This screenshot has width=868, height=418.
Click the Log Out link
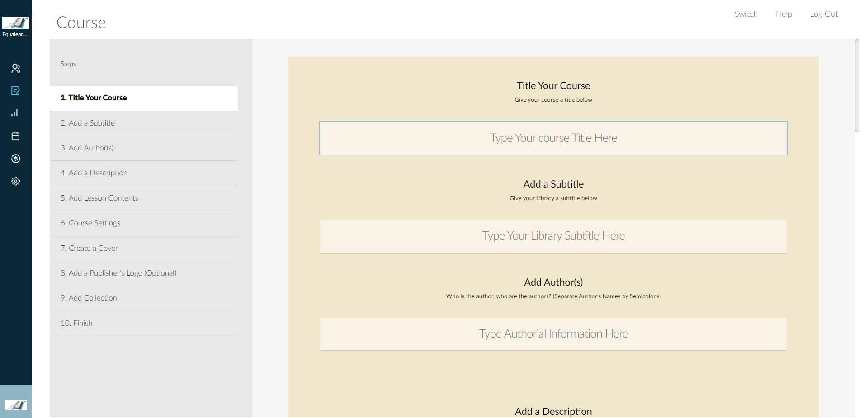point(824,14)
